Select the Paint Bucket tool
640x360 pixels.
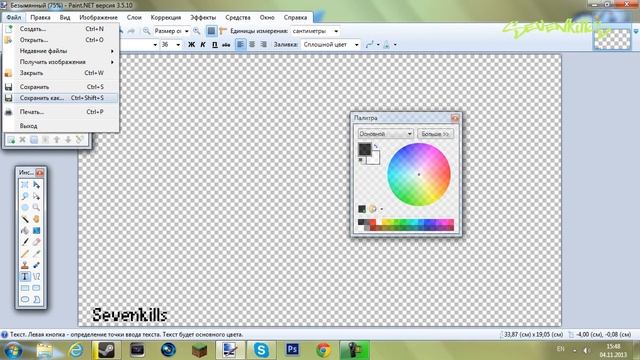(25, 231)
